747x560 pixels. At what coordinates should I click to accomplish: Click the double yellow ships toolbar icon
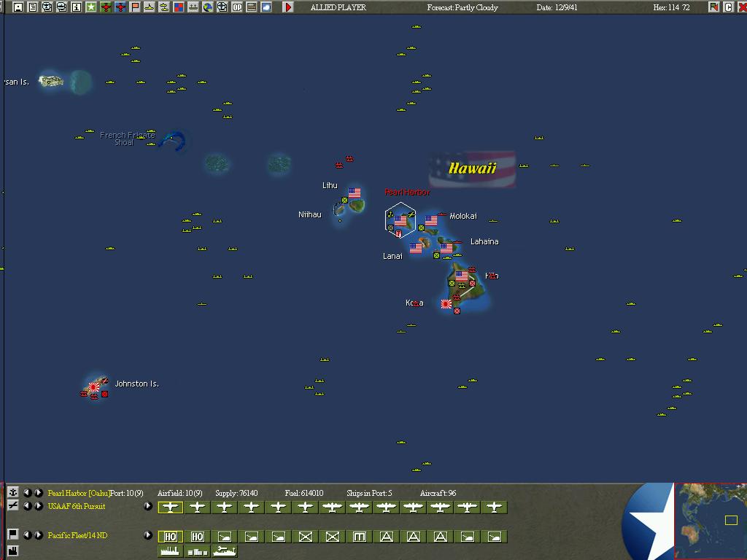[x=164, y=7]
